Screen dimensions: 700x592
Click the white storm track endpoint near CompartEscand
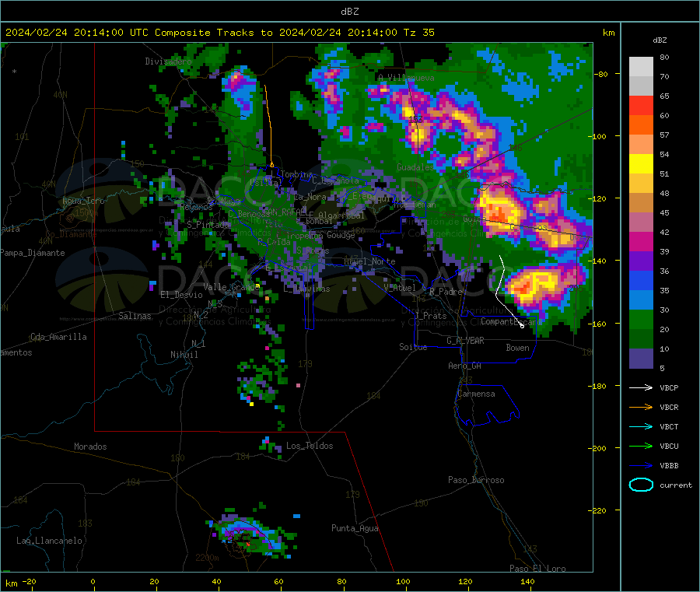tap(522, 326)
